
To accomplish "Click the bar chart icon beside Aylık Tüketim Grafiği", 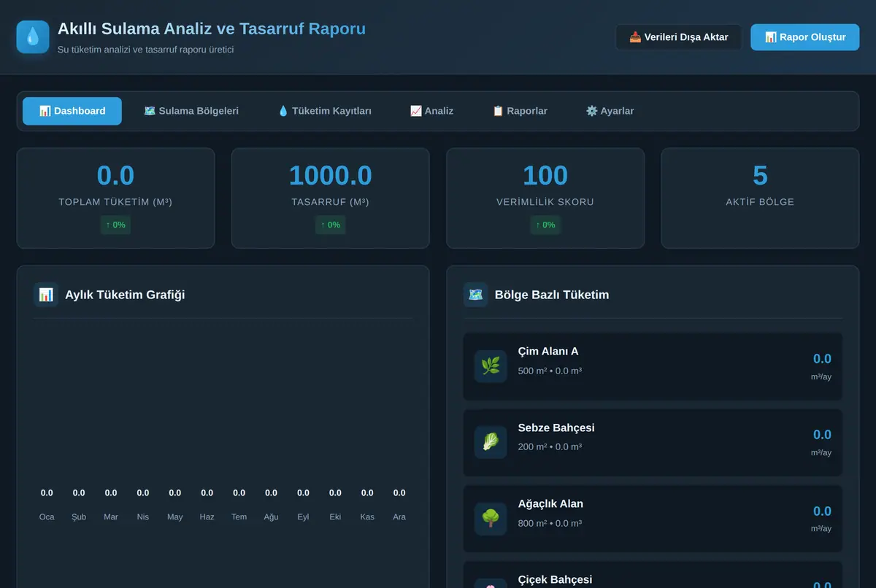I will [x=46, y=295].
